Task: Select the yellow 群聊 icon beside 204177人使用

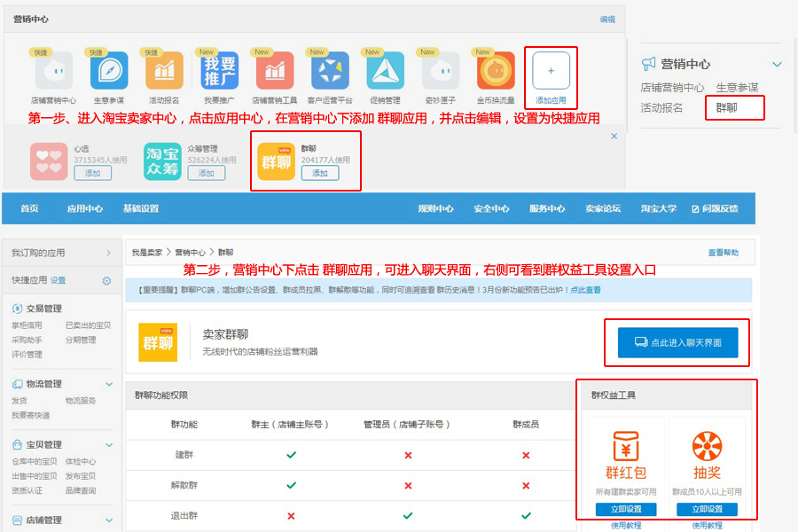Action: point(277,161)
